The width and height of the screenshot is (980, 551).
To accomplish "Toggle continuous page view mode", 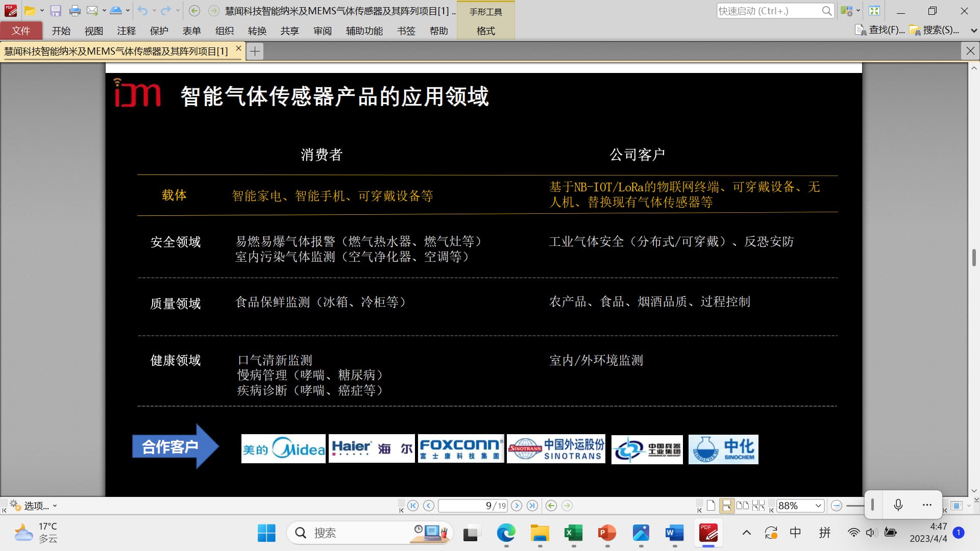I will pyautogui.click(x=726, y=506).
